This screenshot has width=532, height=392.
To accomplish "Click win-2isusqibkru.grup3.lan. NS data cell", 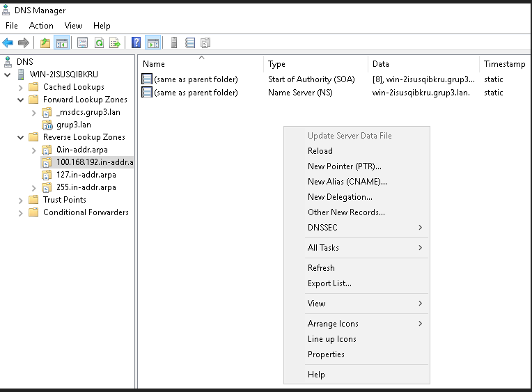I will [x=421, y=93].
